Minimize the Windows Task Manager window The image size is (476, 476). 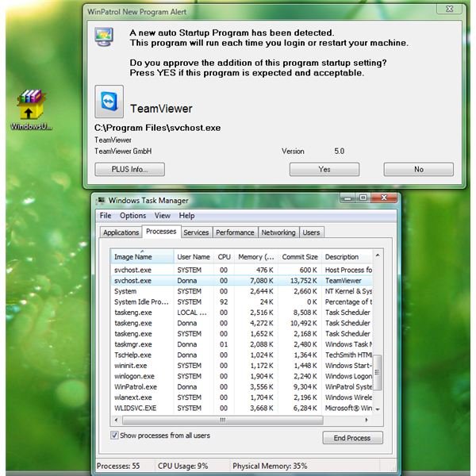pyautogui.click(x=348, y=198)
